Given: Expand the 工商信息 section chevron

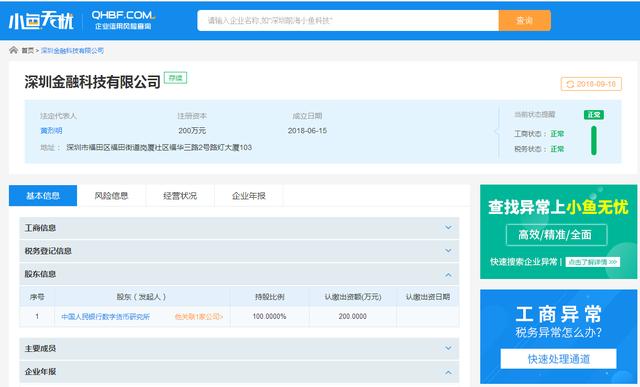Looking at the screenshot, I should 448,228.
